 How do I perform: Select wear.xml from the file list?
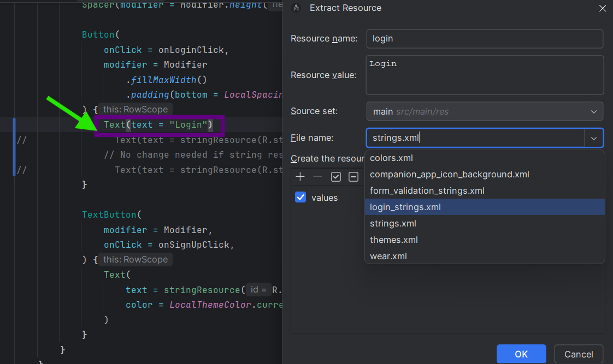[x=485, y=256]
